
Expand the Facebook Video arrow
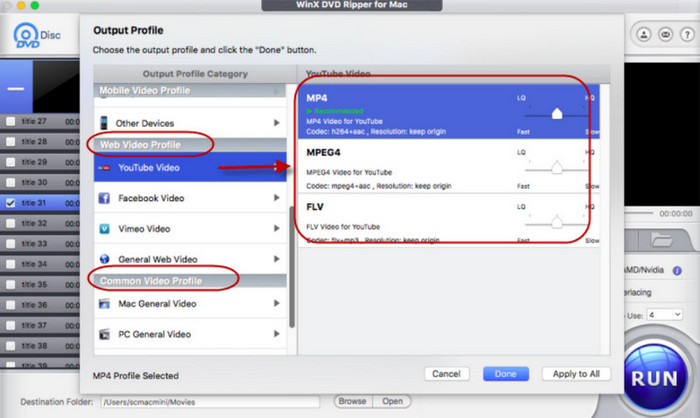click(276, 198)
